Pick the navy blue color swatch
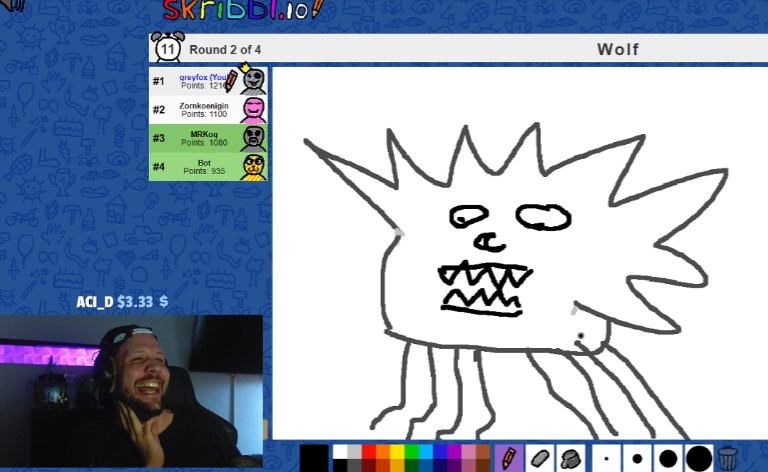768x472 pixels. [x=440, y=465]
